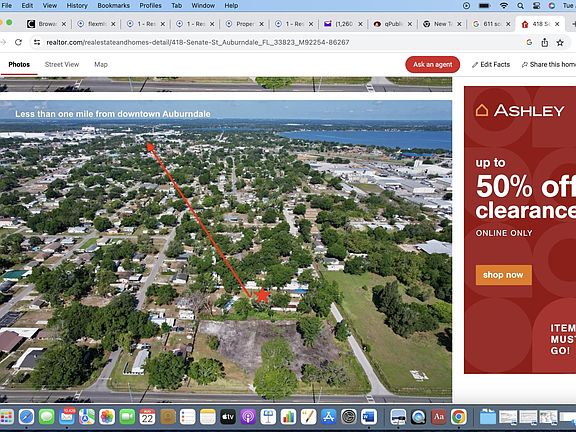Viewport: 576px width, 432px height.
Task: Open Keynote from the dock
Action: 268,417
